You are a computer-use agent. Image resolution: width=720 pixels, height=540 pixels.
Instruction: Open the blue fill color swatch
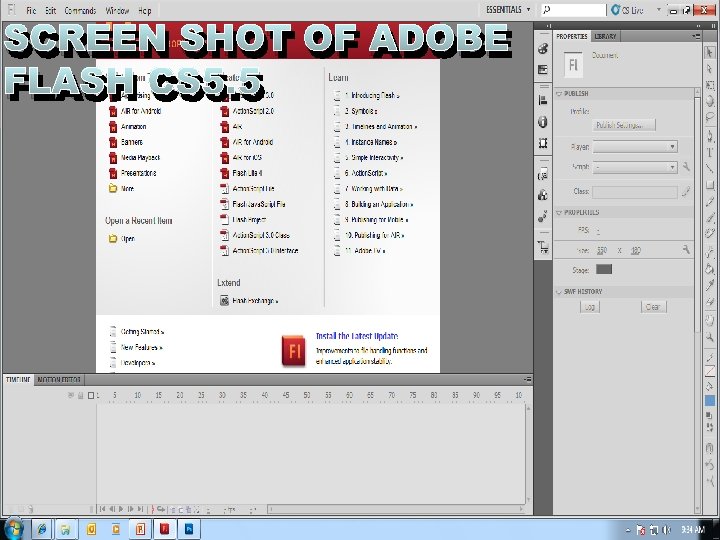pos(710,401)
